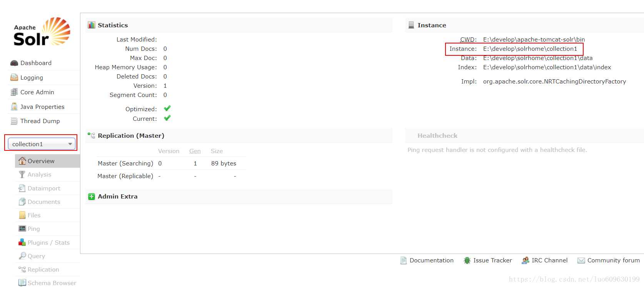Open the Schema Browser link

(x=52, y=283)
